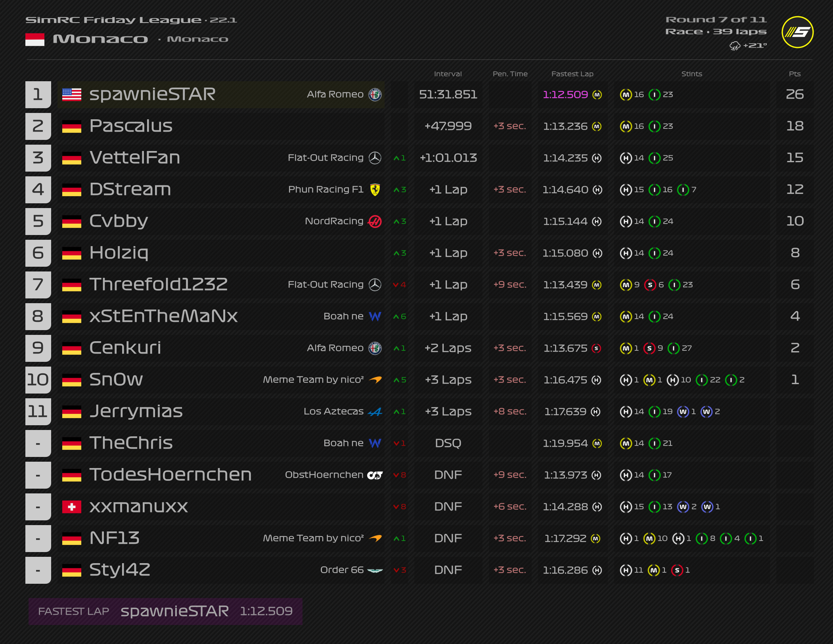Viewport: 833px width, 644px height.
Task: Click the position 1 number box
Action: click(38, 94)
